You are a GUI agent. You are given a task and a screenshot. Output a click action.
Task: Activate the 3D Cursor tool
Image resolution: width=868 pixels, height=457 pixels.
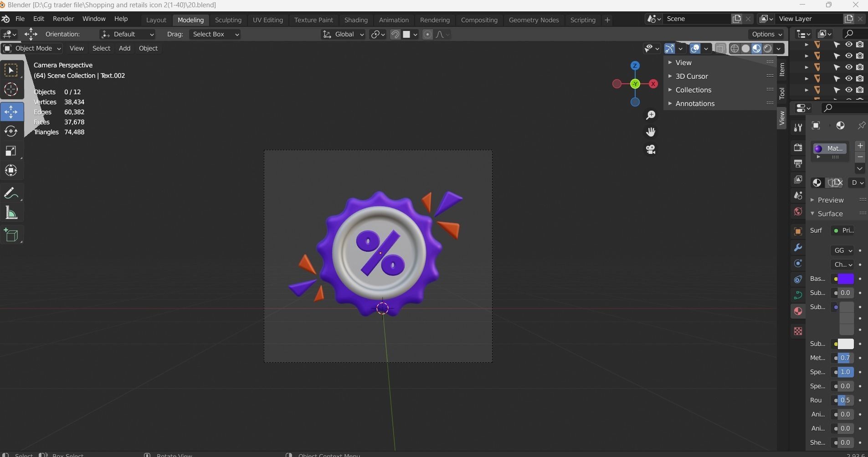coord(11,90)
